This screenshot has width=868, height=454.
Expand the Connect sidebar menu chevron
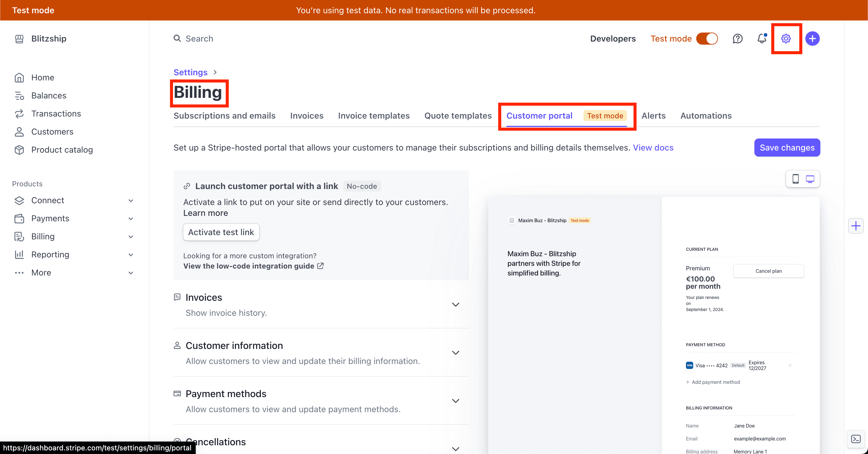coord(131,201)
